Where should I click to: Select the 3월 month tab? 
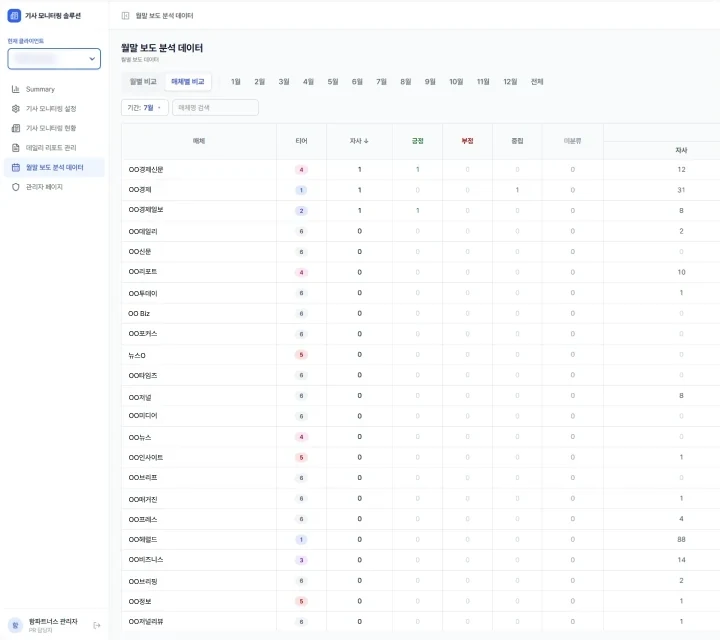point(284,82)
